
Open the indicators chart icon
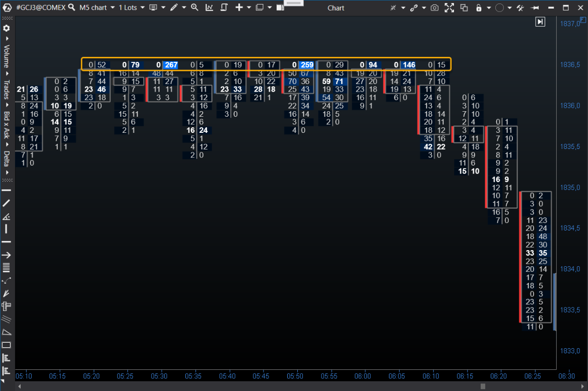coord(209,8)
